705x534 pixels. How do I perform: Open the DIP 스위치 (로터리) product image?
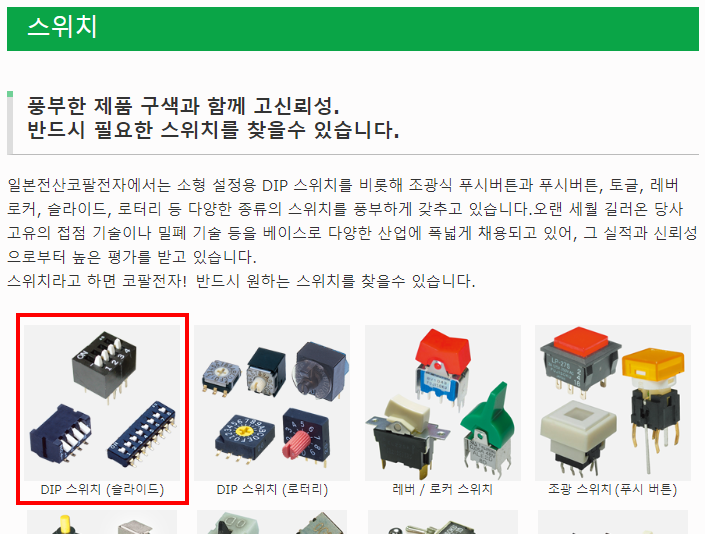[272, 403]
